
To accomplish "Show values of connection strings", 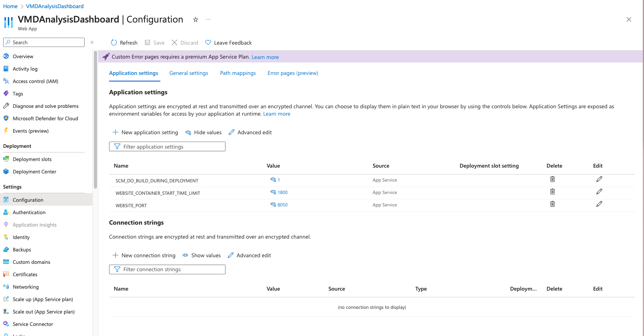I will pos(201,255).
